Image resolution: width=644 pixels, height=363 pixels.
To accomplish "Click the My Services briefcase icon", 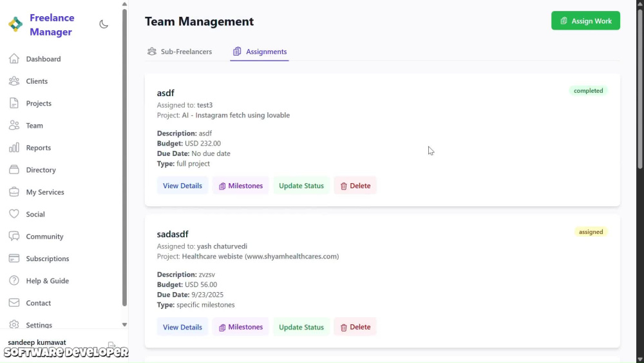I will 14,192.
